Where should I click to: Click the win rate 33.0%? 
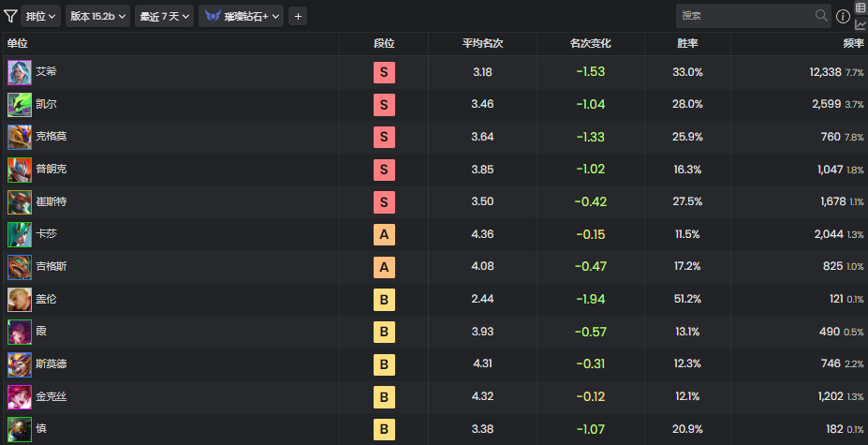(687, 72)
